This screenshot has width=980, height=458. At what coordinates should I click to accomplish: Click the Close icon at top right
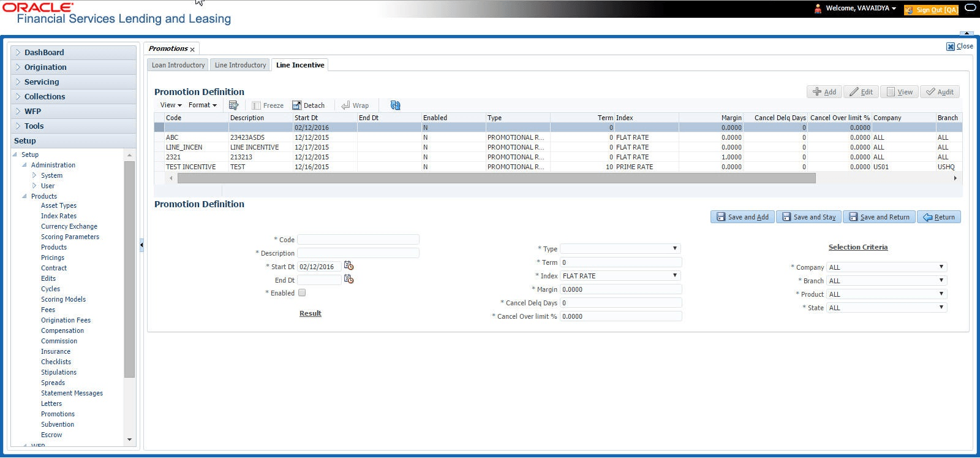[x=951, y=47]
